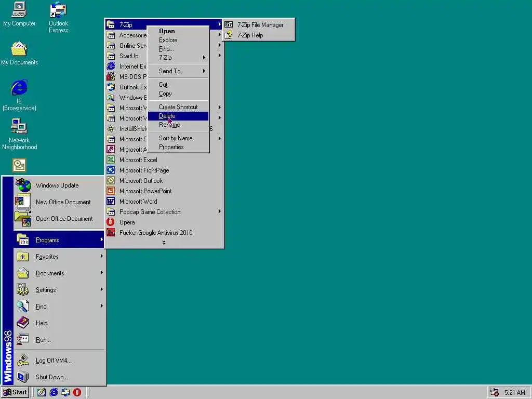The width and height of the screenshot is (532, 399).
Task: Select Cut in context menu
Action: tap(179, 85)
